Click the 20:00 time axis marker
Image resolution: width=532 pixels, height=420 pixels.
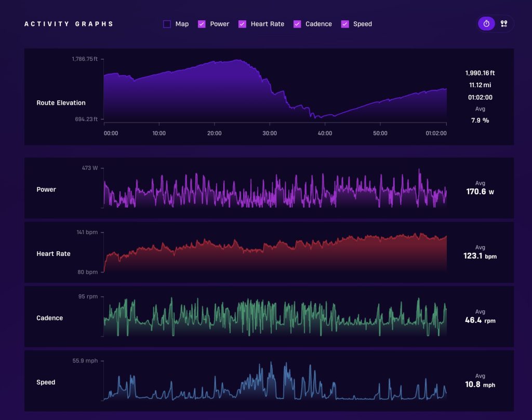tap(215, 133)
